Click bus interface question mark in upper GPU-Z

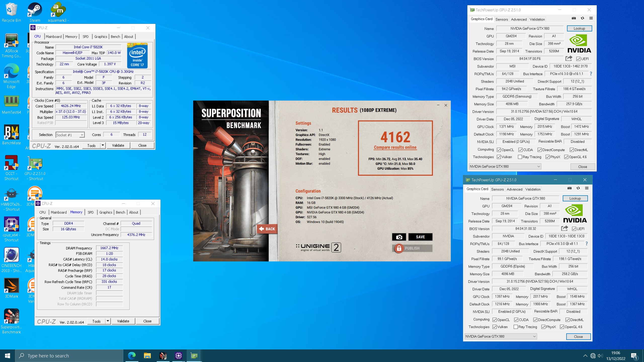pyautogui.click(x=591, y=74)
